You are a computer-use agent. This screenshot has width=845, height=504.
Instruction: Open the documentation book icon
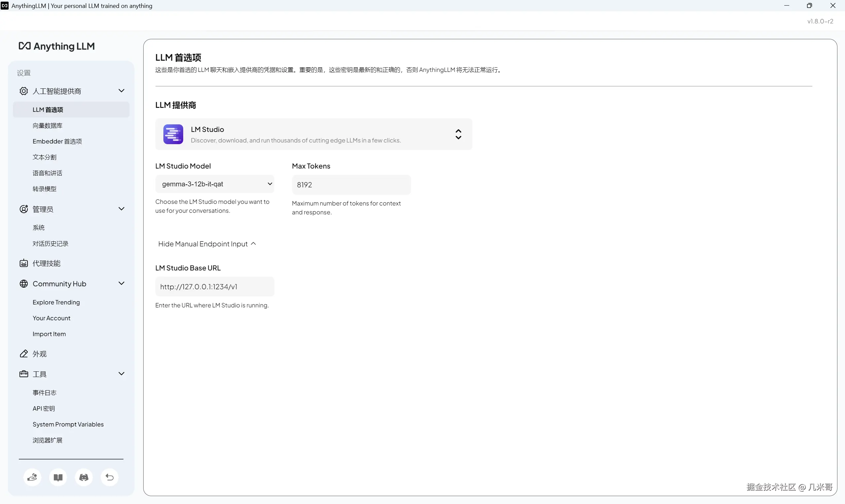point(58,477)
